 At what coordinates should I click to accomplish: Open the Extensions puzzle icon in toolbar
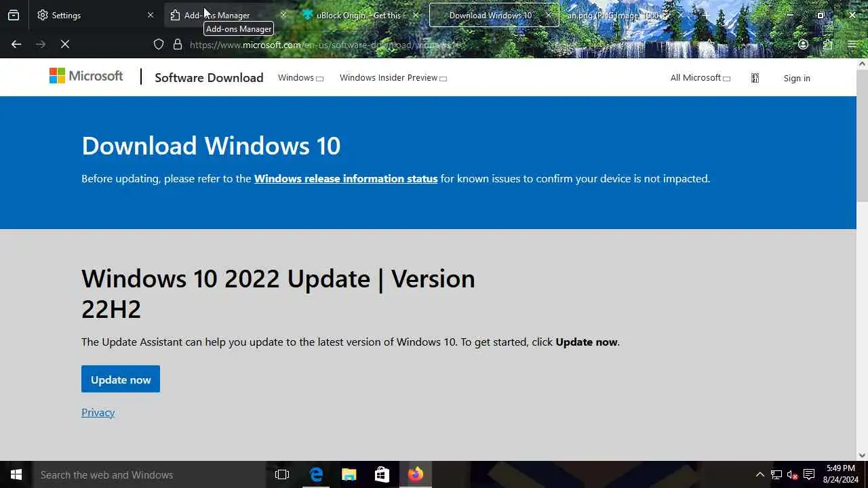click(x=828, y=44)
